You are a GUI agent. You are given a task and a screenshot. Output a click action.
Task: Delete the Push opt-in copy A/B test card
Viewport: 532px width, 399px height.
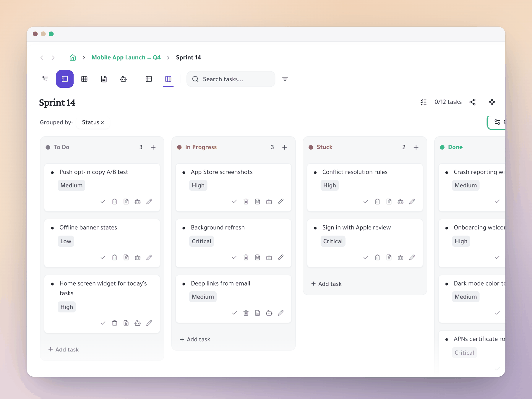point(114,202)
